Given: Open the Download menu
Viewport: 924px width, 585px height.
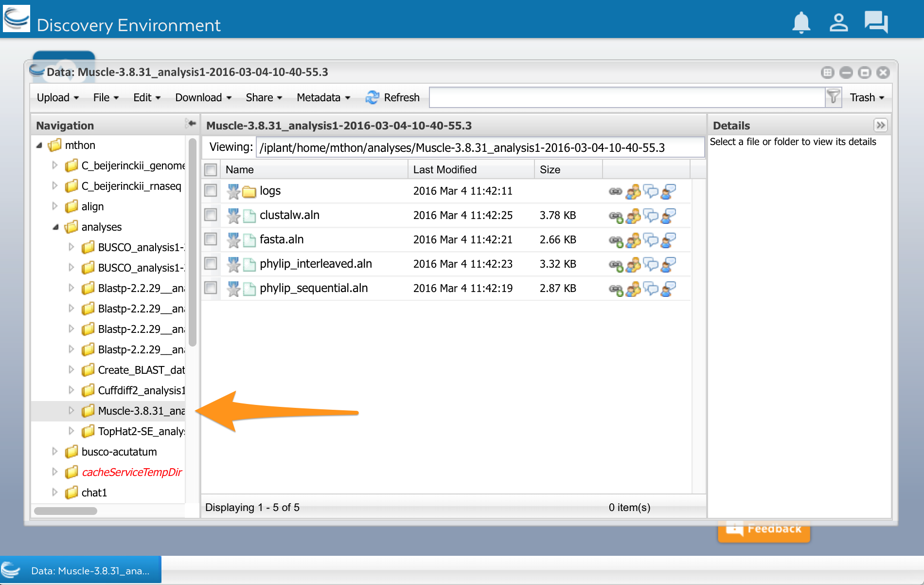Looking at the screenshot, I should pyautogui.click(x=203, y=97).
